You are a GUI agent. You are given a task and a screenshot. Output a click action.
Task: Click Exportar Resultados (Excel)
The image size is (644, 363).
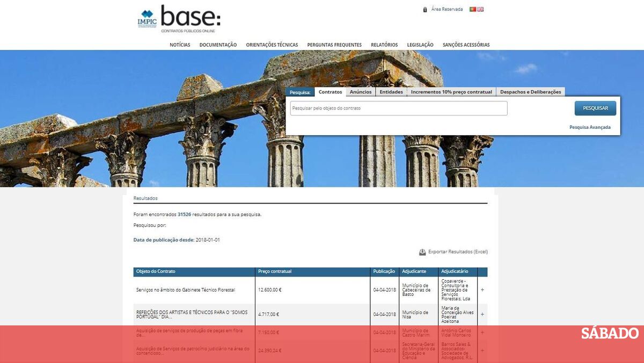click(458, 252)
